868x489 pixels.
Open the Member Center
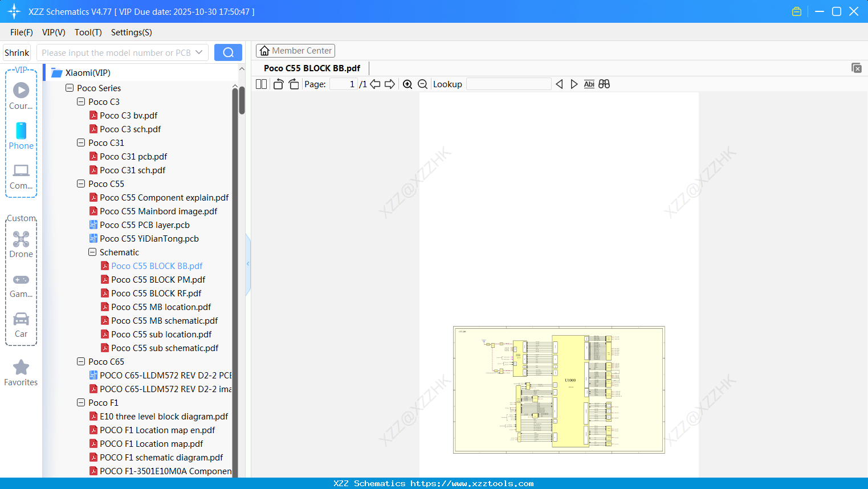click(x=295, y=51)
